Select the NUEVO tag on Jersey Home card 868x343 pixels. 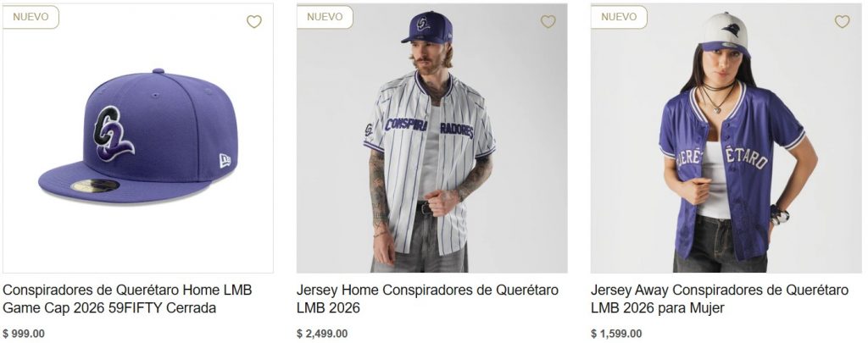pos(325,17)
